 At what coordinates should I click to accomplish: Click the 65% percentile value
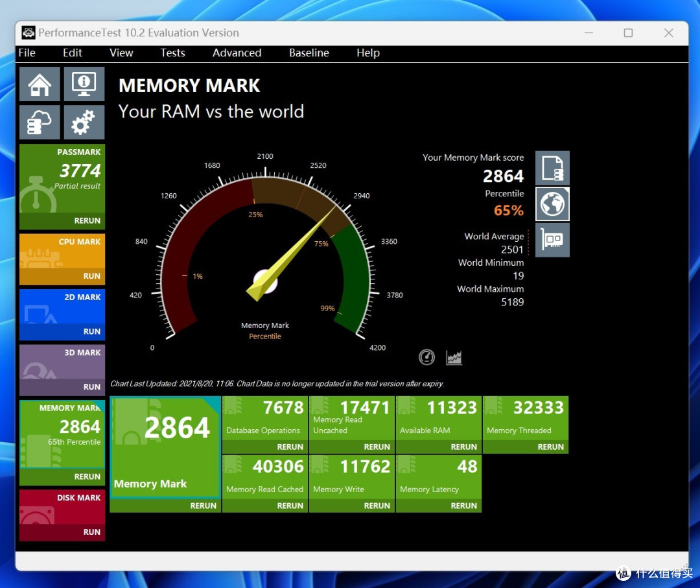tap(509, 210)
